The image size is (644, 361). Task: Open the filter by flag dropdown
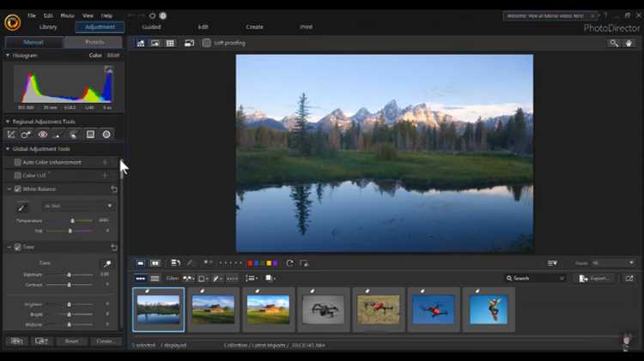(x=189, y=279)
